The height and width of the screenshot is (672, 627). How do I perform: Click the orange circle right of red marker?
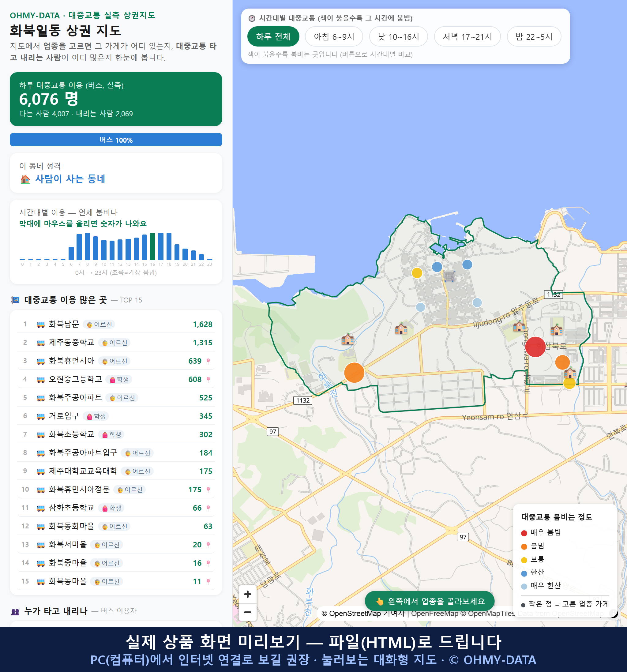[x=562, y=362]
